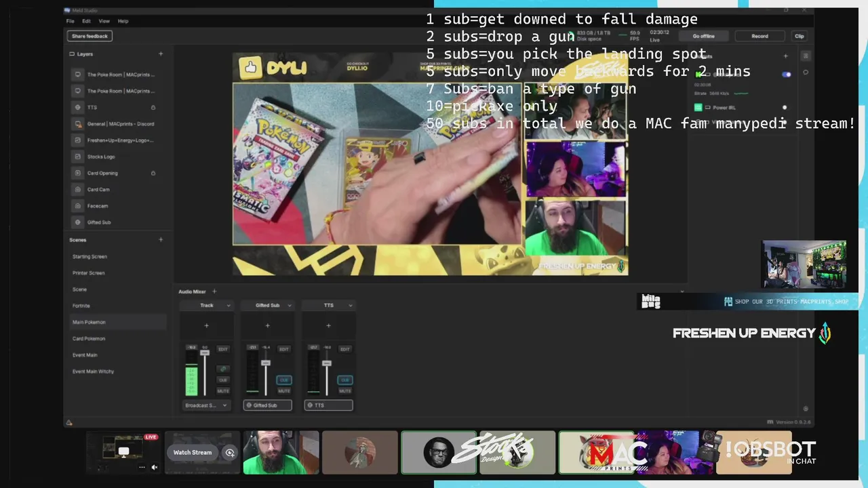
Task: Open the outputs panel icon in right sidebar
Action: [x=806, y=56]
